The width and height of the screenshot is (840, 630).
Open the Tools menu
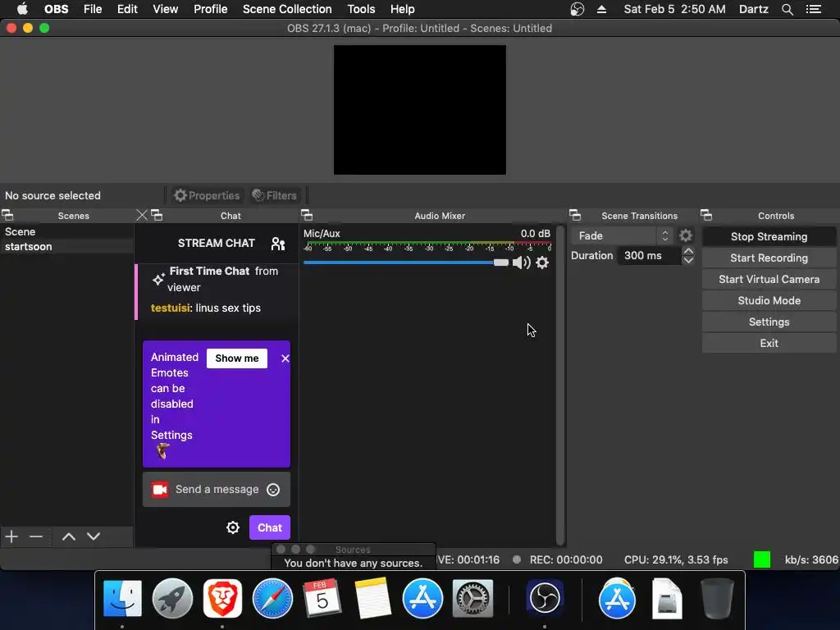pos(361,9)
